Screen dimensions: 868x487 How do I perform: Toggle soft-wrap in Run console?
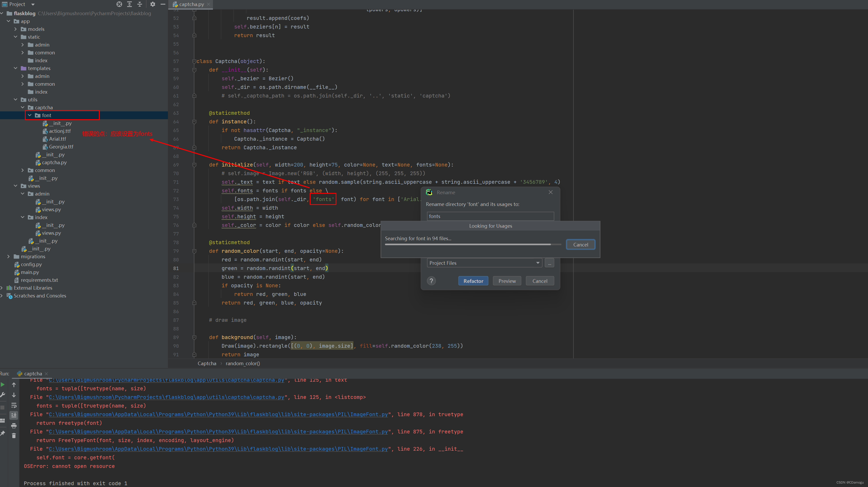(x=14, y=405)
